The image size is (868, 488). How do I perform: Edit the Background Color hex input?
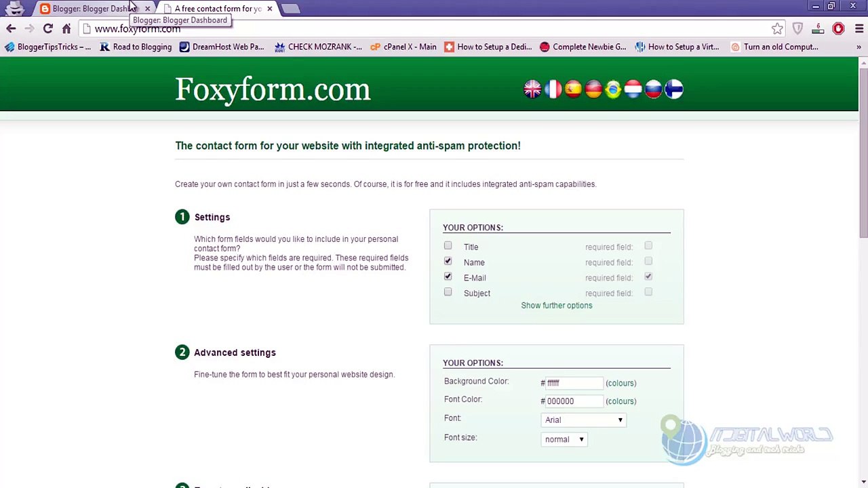(x=574, y=383)
